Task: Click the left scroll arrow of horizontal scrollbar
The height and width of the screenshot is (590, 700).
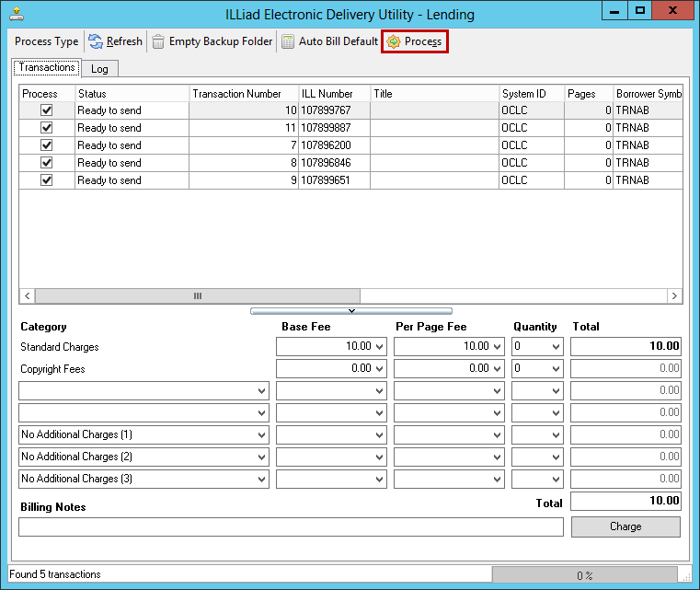Action: click(27, 295)
